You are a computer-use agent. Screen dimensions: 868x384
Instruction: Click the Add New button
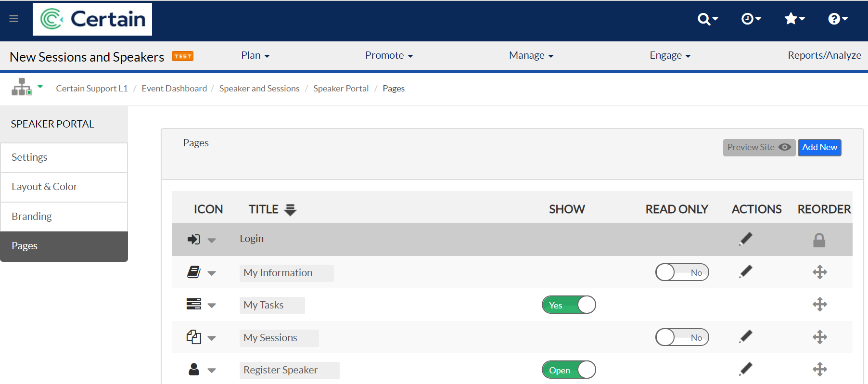[819, 147]
